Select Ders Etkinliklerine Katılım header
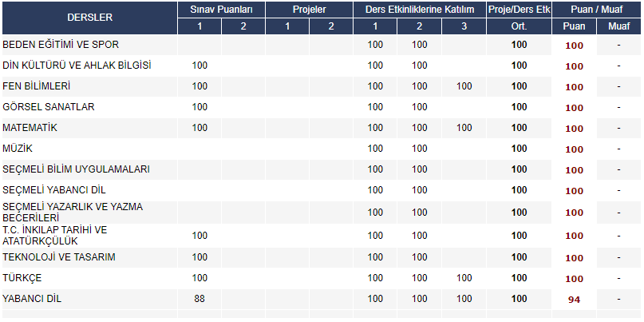The height and width of the screenshot is (322, 644). pos(419,10)
